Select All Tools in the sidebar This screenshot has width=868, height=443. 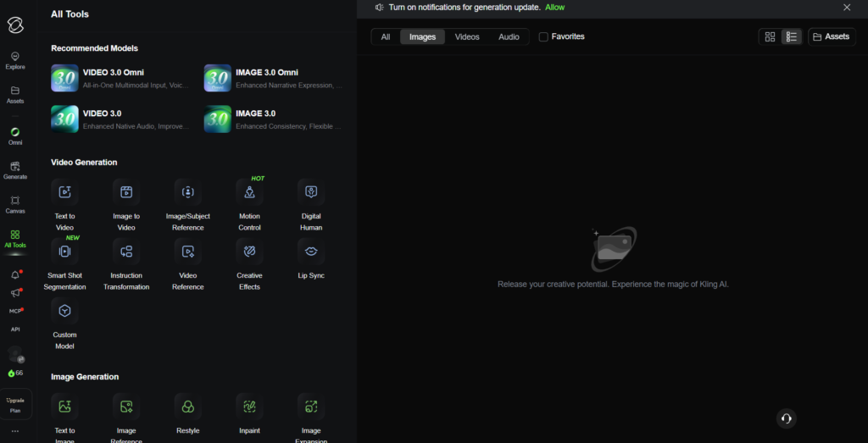tap(15, 239)
